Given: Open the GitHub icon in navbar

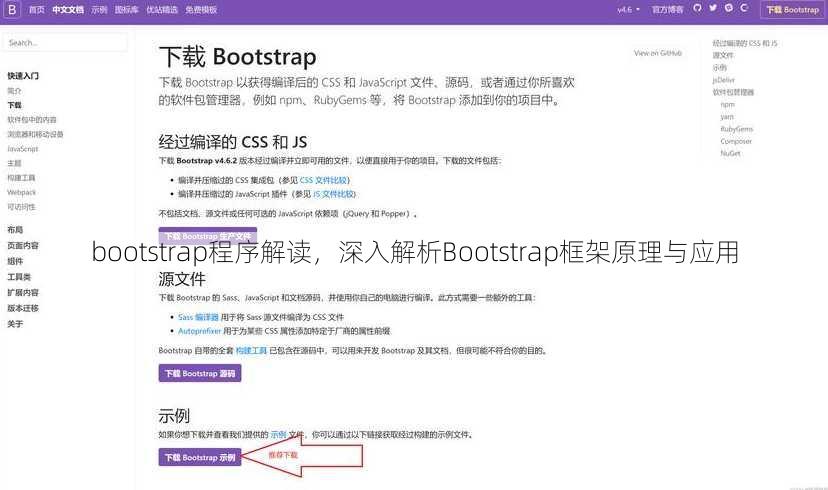Looking at the screenshot, I should click(x=698, y=8).
